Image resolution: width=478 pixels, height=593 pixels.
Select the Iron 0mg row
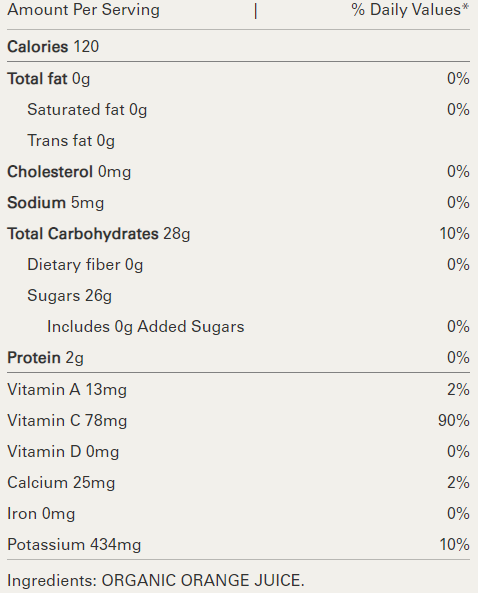click(238, 514)
